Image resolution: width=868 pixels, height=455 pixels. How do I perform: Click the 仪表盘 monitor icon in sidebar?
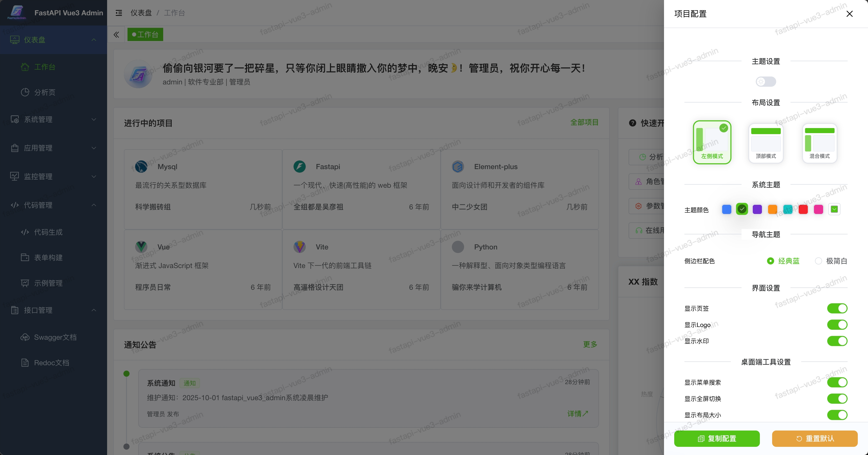(x=15, y=40)
